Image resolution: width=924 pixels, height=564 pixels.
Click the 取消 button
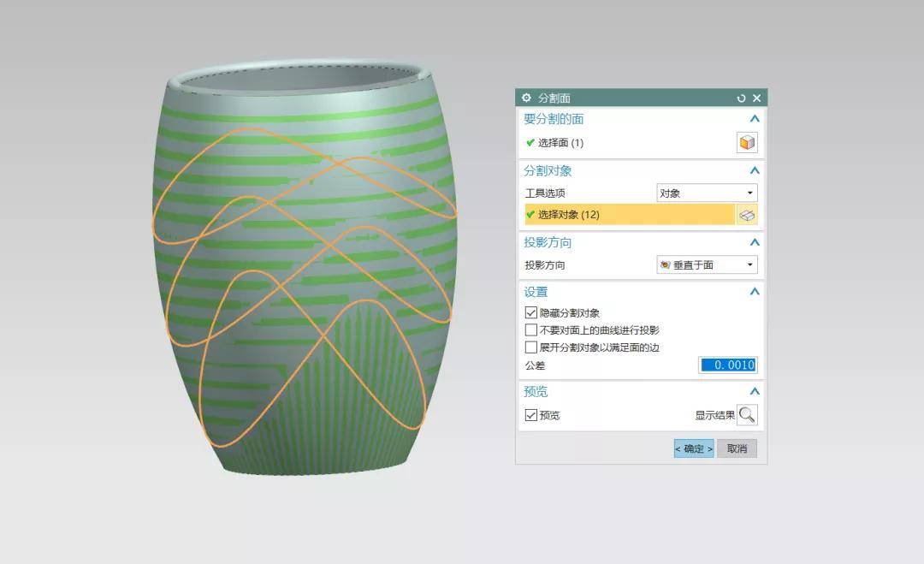737,448
